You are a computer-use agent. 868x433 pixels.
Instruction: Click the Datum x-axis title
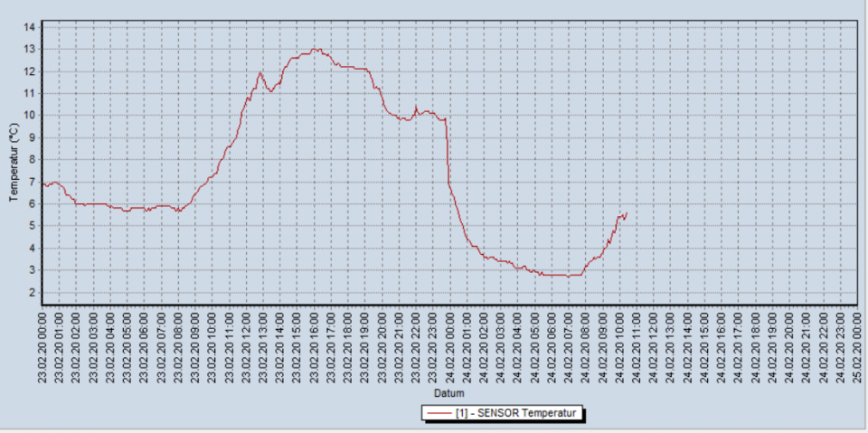coord(448,394)
